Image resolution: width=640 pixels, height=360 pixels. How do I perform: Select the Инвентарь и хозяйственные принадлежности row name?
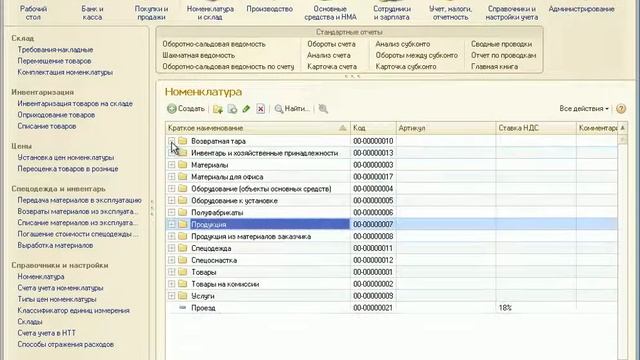tap(264, 153)
